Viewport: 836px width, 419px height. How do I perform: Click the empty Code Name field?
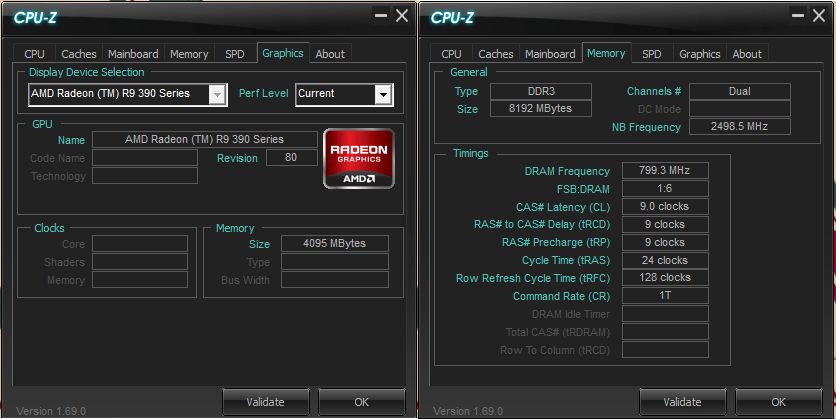tap(145, 157)
